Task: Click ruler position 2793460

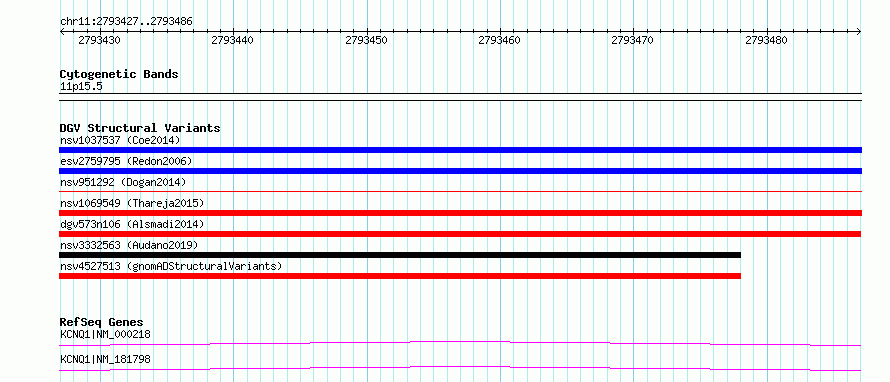Action: [499, 40]
